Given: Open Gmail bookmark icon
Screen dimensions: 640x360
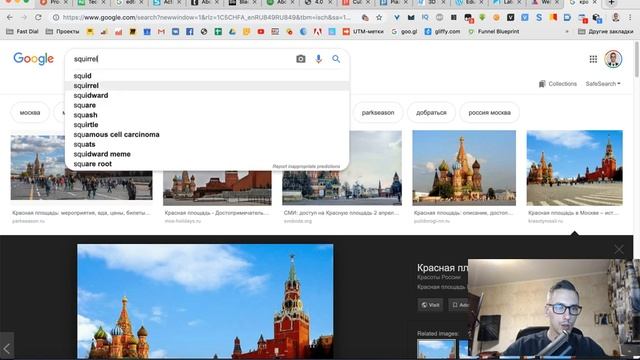Looking at the screenshot, I should coord(161,31).
